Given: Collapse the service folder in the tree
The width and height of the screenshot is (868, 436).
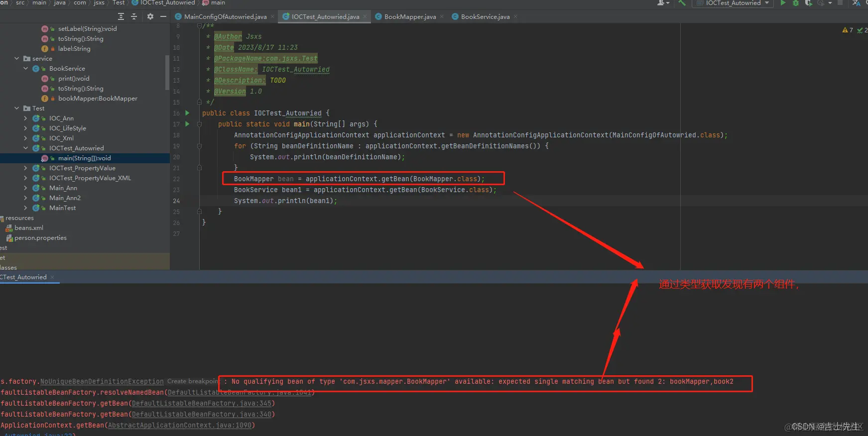Looking at the screenshot, I should coord(16,58).
